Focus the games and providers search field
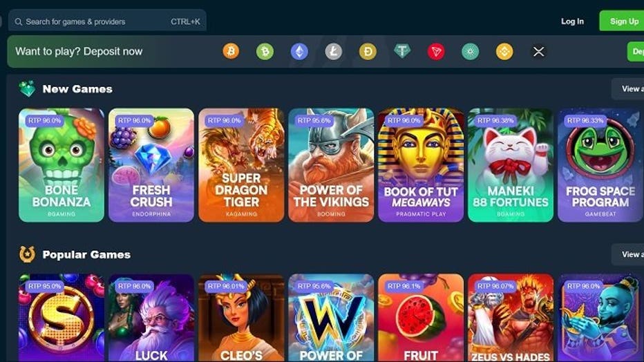644x362 pixels. click(x=107, y=21)
